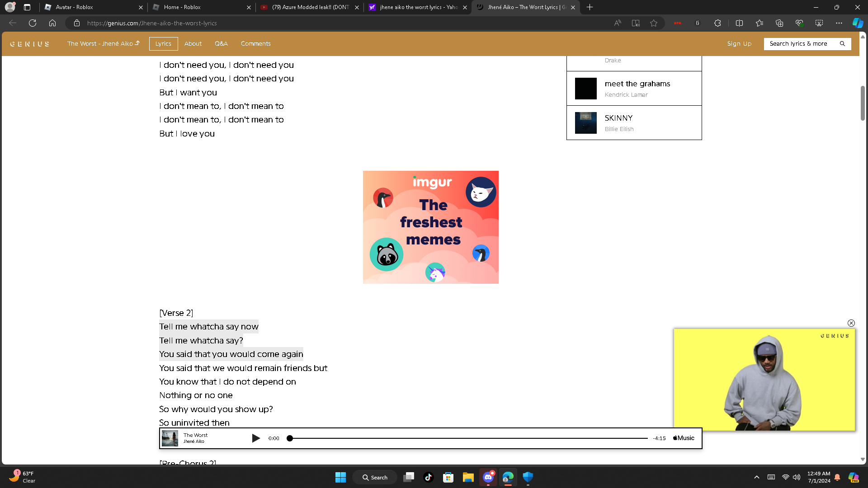Play The Worst in the music player
The width and height of the screenshot is (868, 488).
click(x=256, y=438)
